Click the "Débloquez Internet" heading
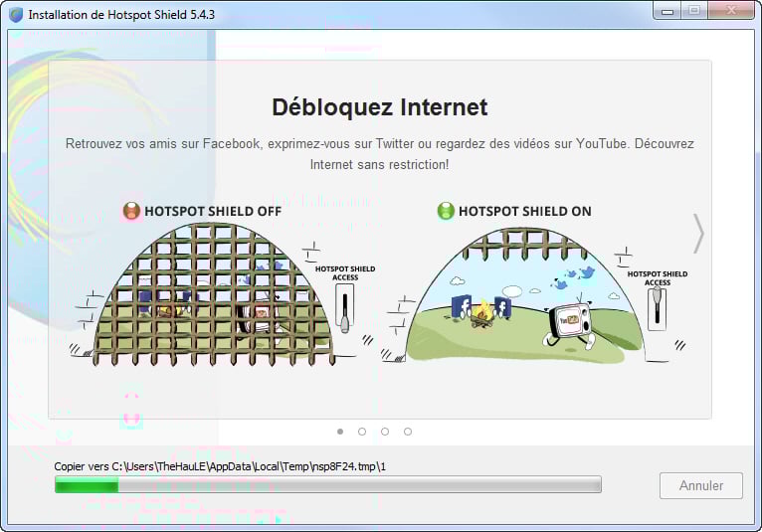Viewport: 762px width, 532px height. coord(380,107)
